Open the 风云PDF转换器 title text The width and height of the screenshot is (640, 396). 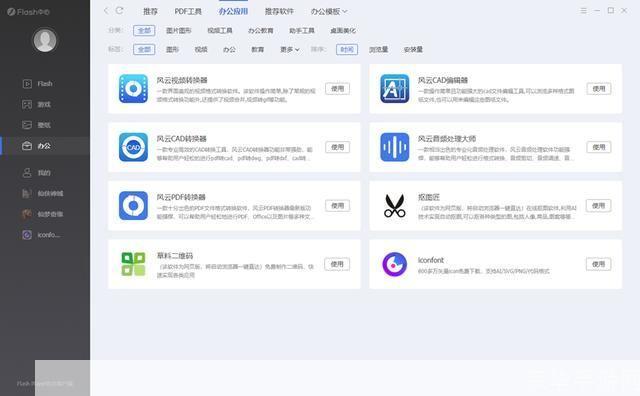181,197
